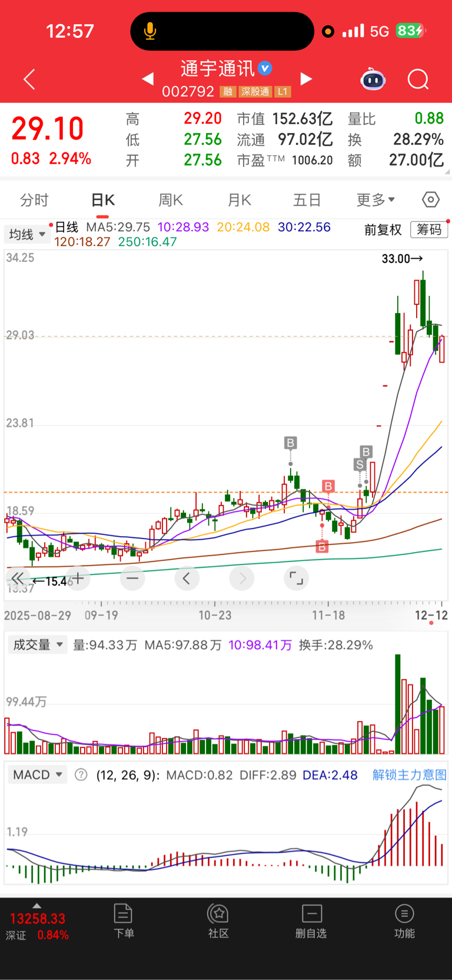Tap the 筹码 chips button
The image size is (452, 980).
429,230
